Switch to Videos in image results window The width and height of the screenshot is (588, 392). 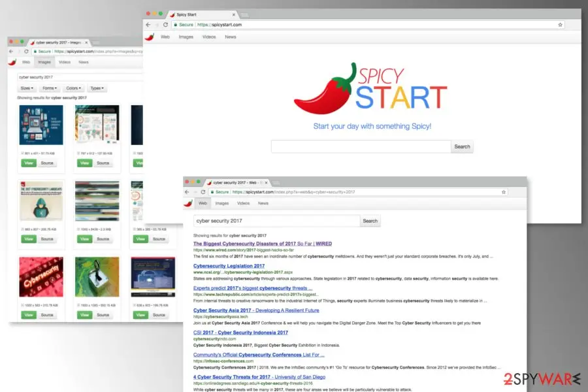[x=65, y=62]
